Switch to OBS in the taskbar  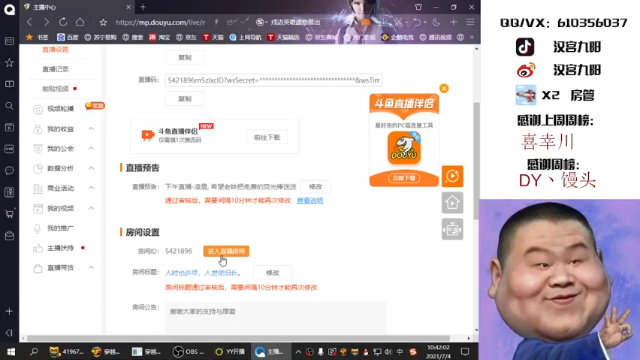click(x=188, y=351)
